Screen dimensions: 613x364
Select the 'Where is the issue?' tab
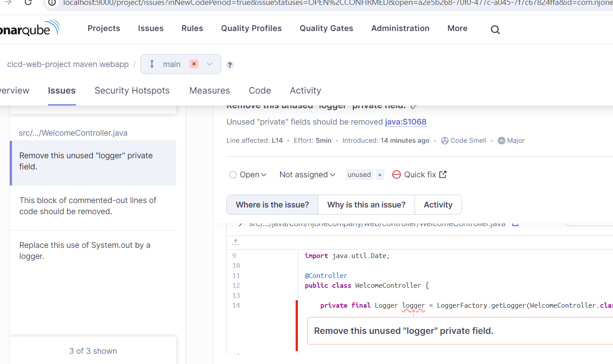click(x=273, y=205)
